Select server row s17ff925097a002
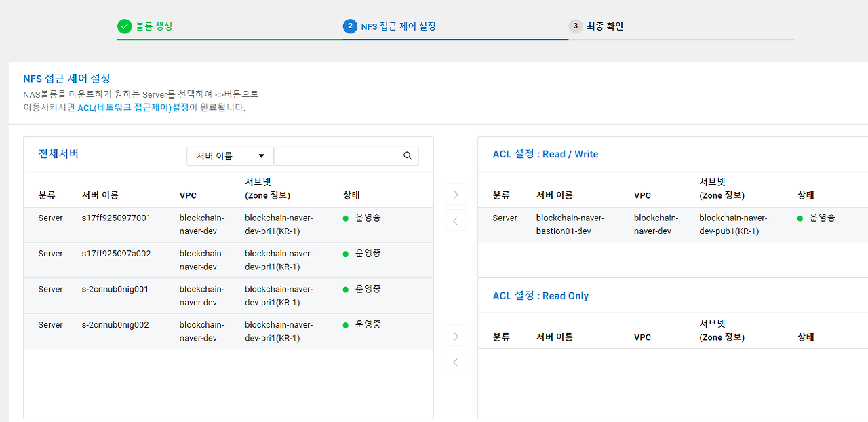The image size is (868, 422). 229,261
